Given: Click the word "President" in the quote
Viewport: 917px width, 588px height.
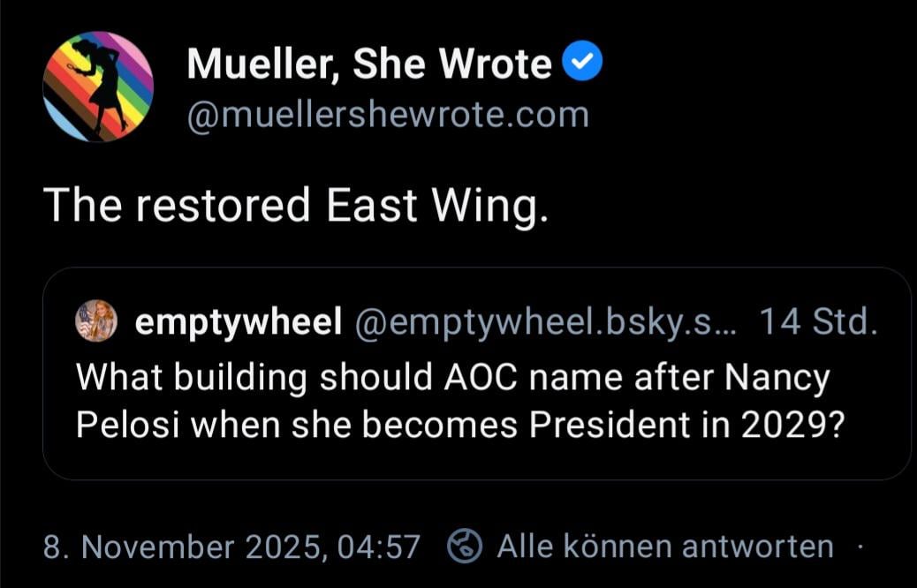Looking at the screenshot, I should pyautogui.click(x=609, y=426).
